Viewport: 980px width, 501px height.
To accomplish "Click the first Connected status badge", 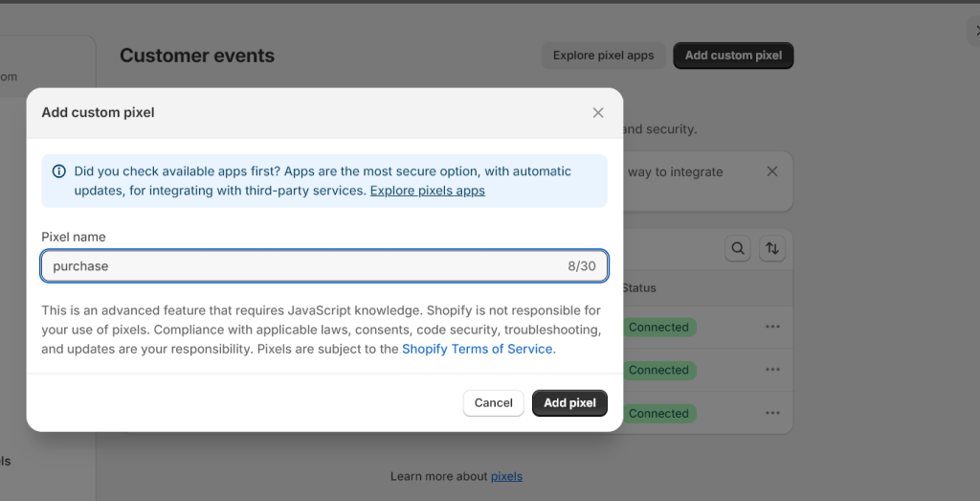I will 658,327.
